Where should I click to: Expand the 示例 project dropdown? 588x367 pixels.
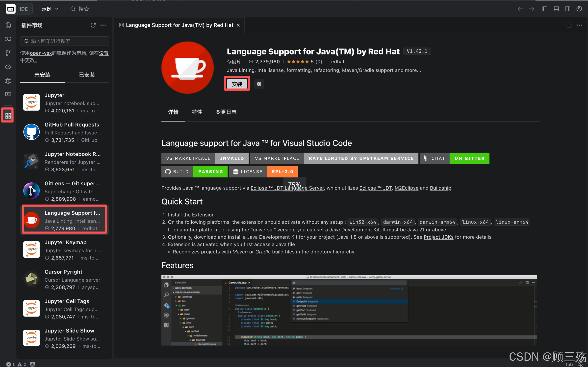(50, 9)
